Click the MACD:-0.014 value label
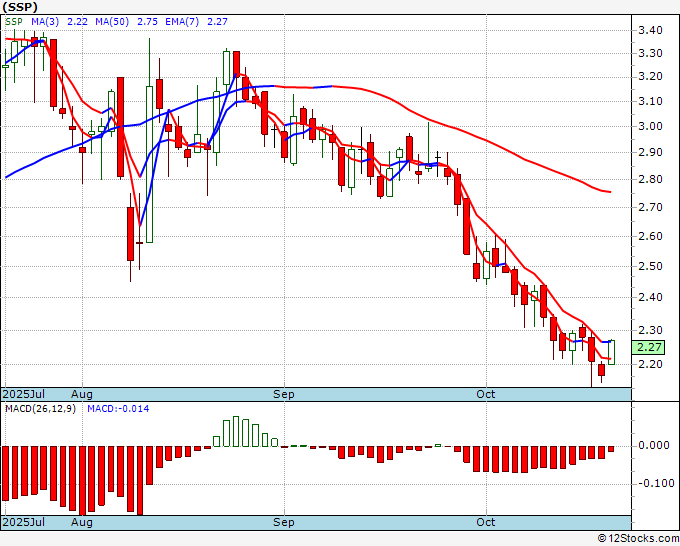 click(x=118, y=409)
